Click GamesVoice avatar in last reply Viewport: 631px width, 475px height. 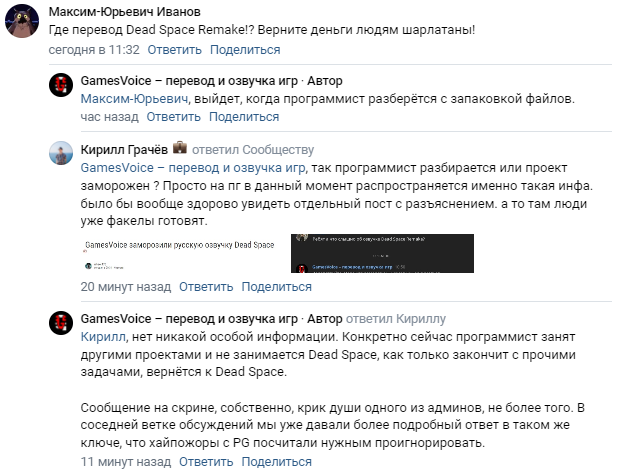click(x=63, y=323)
